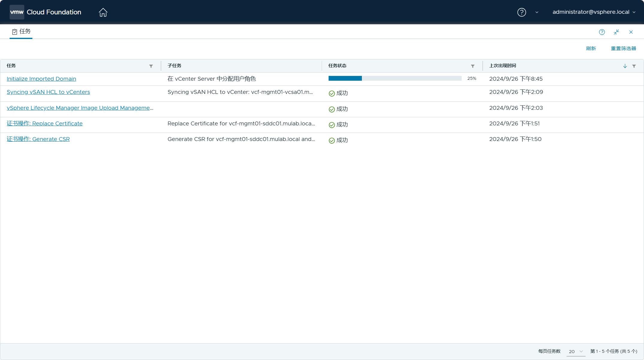Open the help circle icon in header
The height and width of the screenshot is (360, 644).
521,12
